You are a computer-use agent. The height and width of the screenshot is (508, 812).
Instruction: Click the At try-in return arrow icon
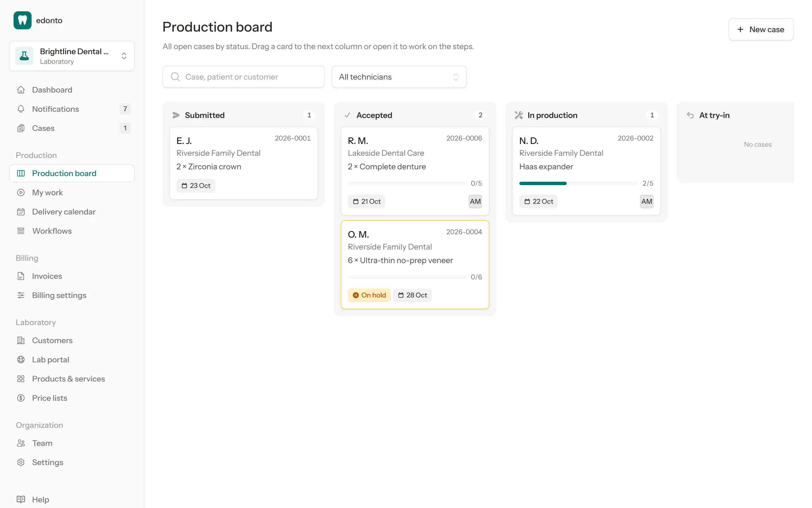(690, 115)
